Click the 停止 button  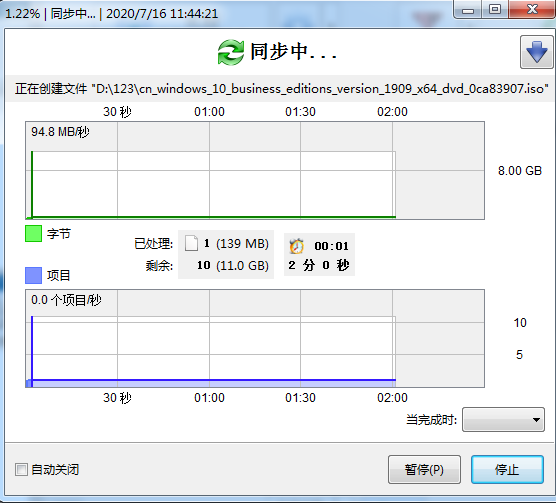point(507,470)
